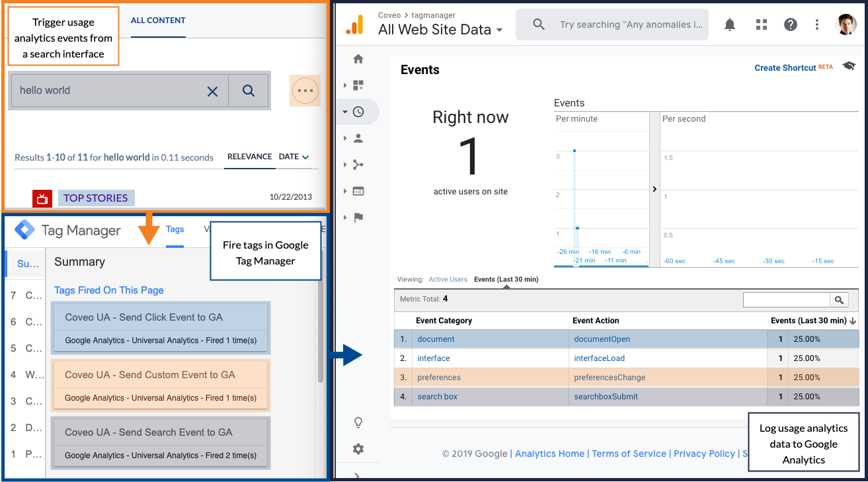Open Terms of Service link
This screenshot has height=482, width=868.
[629, 454]
